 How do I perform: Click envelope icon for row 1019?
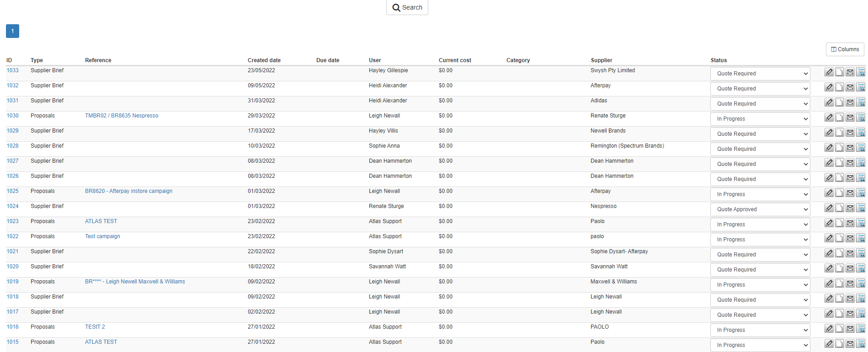(850, 283)
